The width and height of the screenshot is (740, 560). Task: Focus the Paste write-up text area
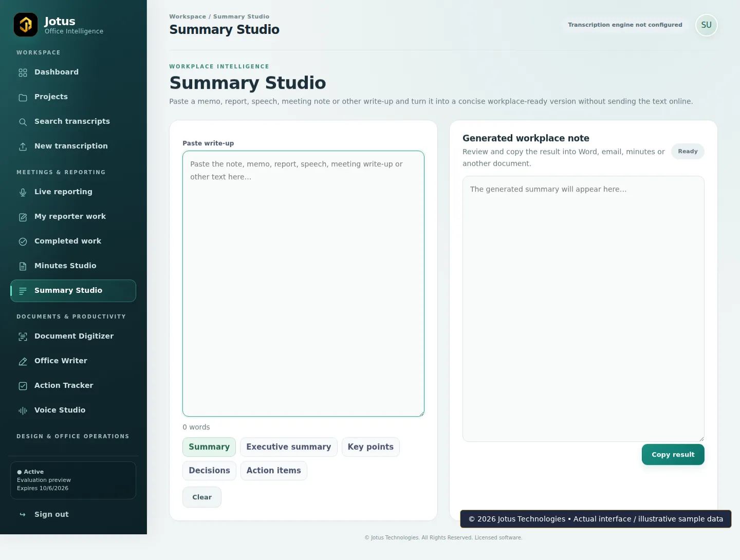tap(303, 284)
